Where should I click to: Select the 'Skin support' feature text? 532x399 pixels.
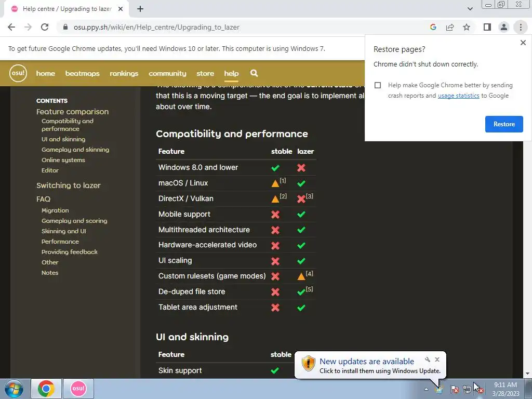click(x=180, y=371)
